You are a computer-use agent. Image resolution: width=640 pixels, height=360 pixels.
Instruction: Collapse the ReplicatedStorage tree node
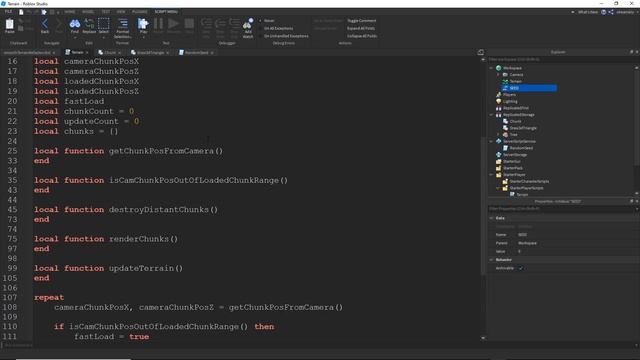[x=491, y=115]
